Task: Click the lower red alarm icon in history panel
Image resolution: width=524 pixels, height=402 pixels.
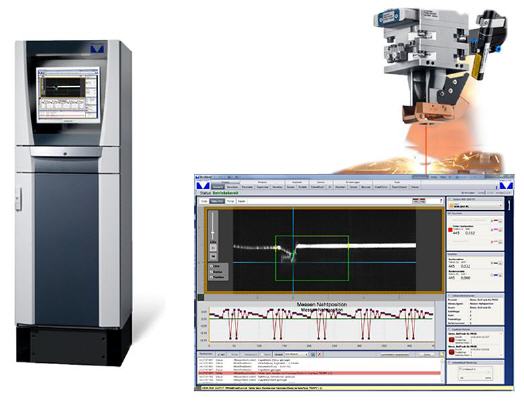Action: [x=451, y=352]
